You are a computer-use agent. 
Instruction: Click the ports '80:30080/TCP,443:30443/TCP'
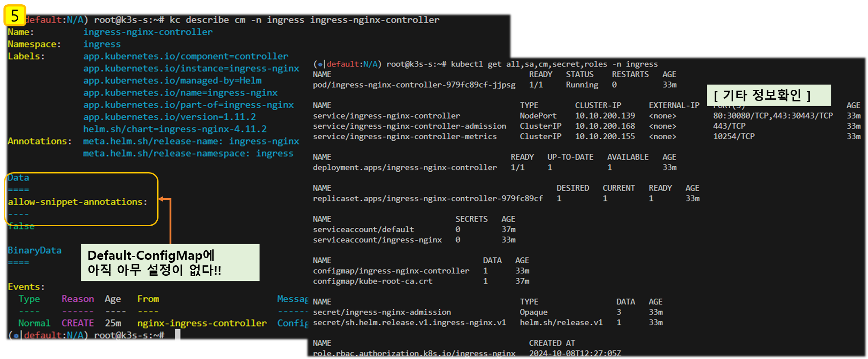[x=773, y=116]
